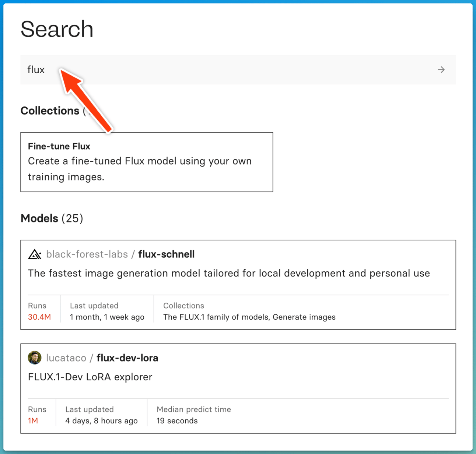
Task: Click the 'fastest image generation model' description
Action: coord(229,273)
